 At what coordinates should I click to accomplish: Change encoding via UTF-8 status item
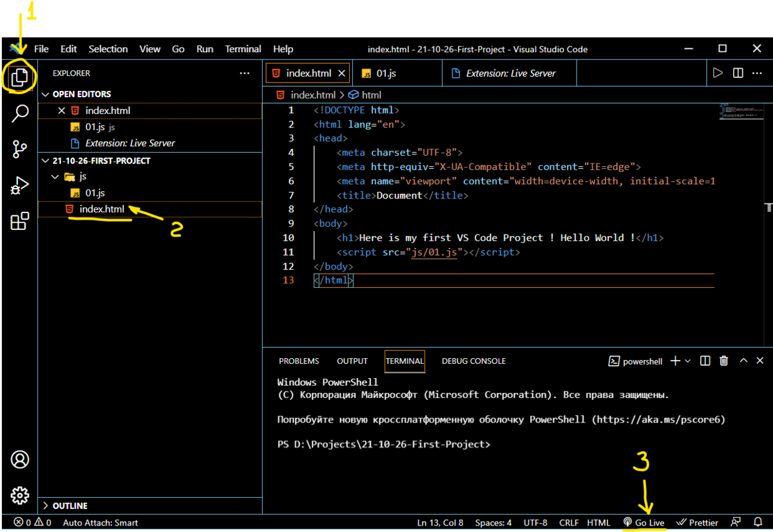(535, 522)
